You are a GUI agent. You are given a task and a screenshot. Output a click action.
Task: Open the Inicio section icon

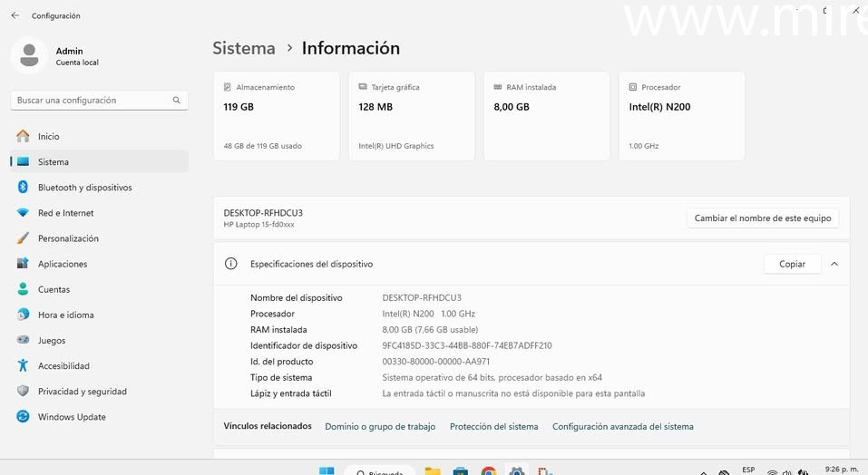coord(23,136)
